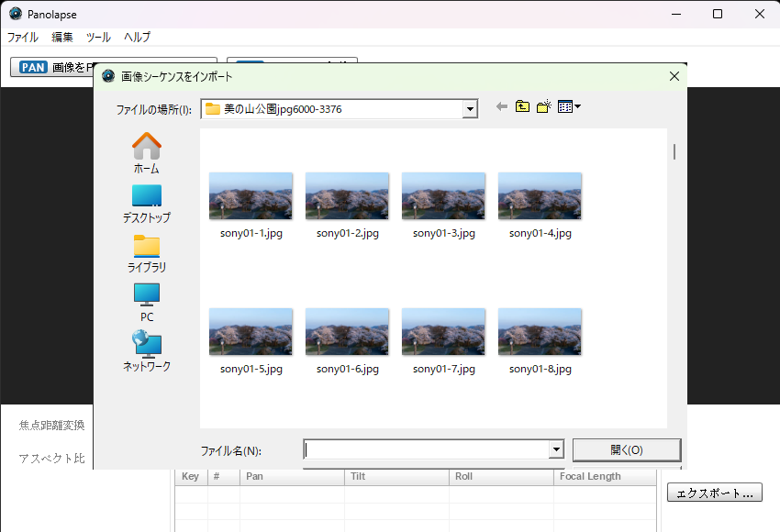Expand the file name combo box arrow
Screen dimensions: 780x532
555,450
